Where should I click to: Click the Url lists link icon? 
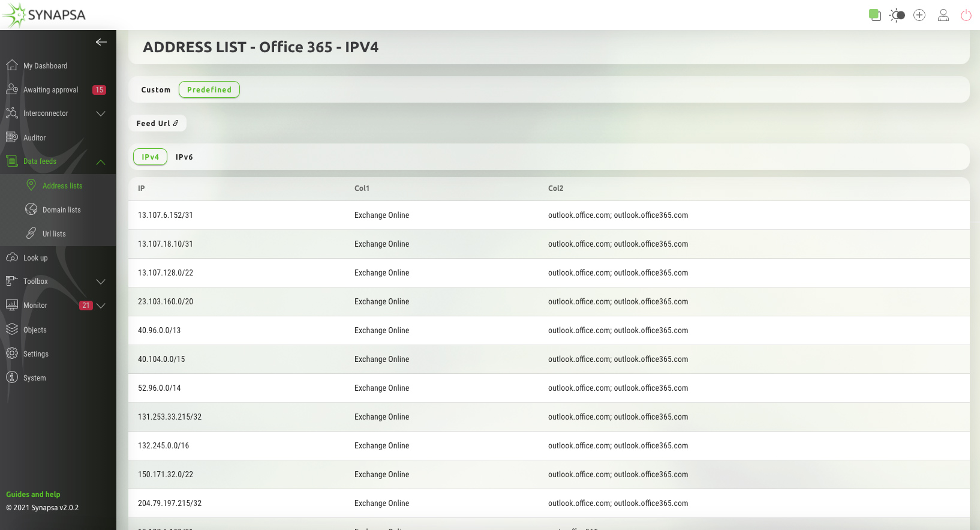(31, 233)
